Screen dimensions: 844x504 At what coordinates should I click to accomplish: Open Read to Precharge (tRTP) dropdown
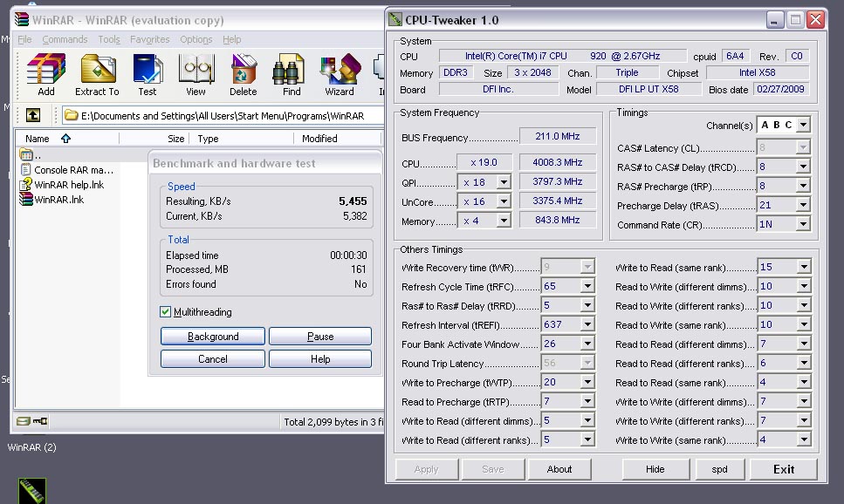click(x=587, y=401)
